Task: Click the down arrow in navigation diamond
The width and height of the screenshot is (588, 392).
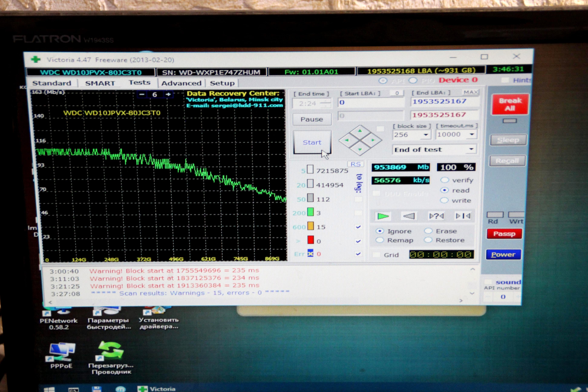Action: click(360, 150)
